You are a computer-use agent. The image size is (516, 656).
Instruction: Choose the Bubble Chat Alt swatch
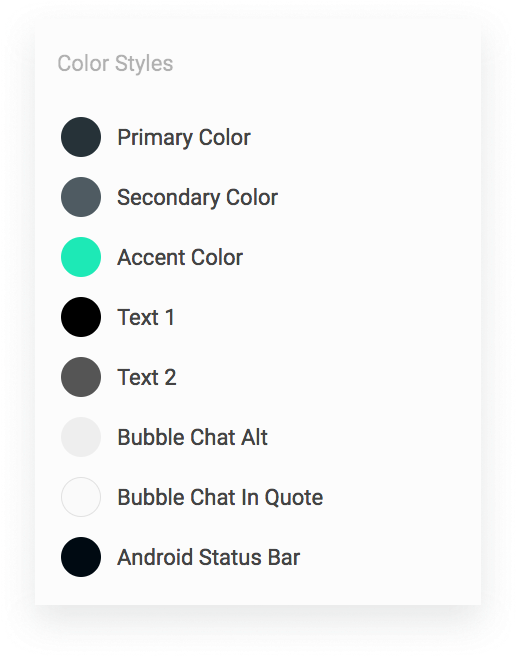point(81,437)
